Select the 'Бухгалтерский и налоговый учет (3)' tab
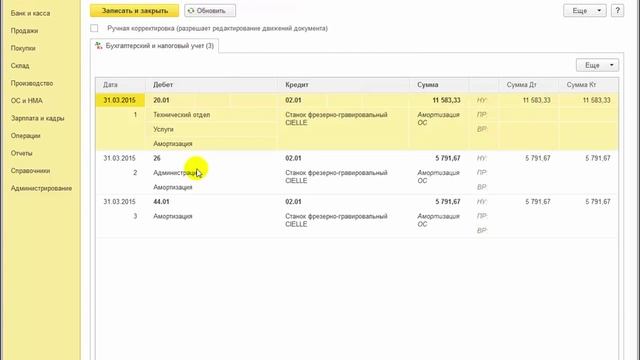This screenshot has height=360, width=640. click(155, 46)
